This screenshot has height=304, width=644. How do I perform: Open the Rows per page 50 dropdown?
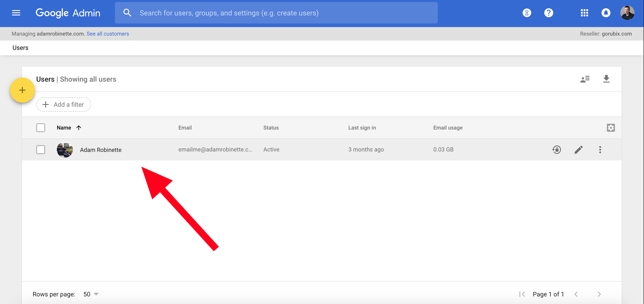[x=91, y=294]
